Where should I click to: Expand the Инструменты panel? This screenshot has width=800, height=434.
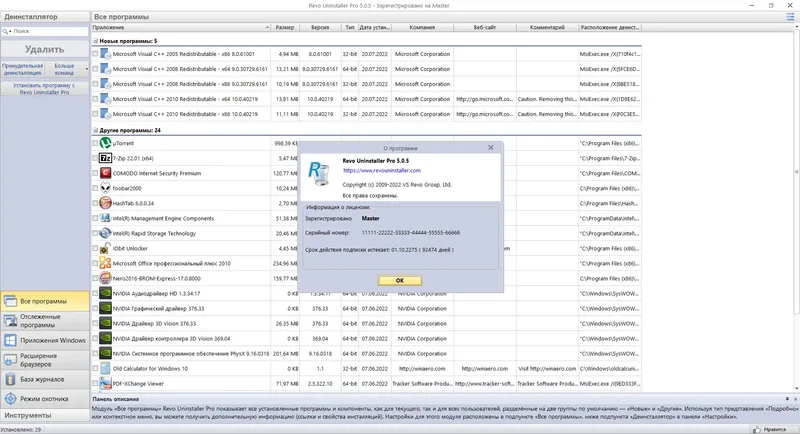pyautogui.click(x=45, y=415)
